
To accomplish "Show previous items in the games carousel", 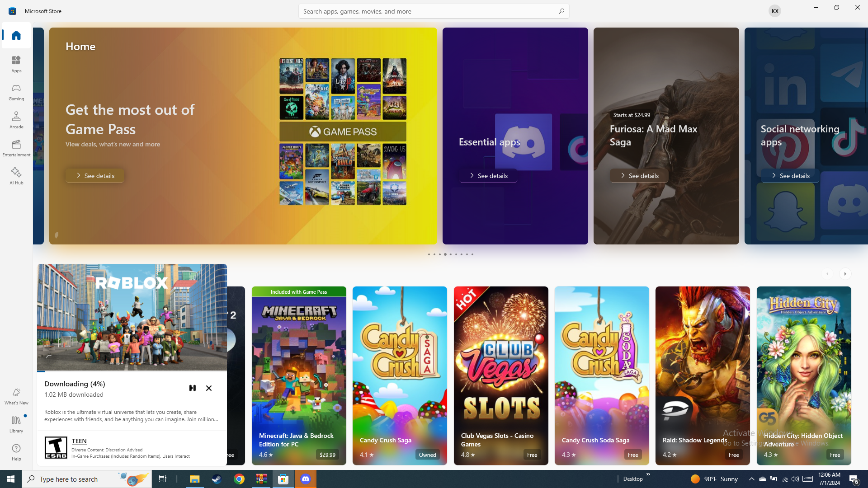I will click(x=828, y=274).
